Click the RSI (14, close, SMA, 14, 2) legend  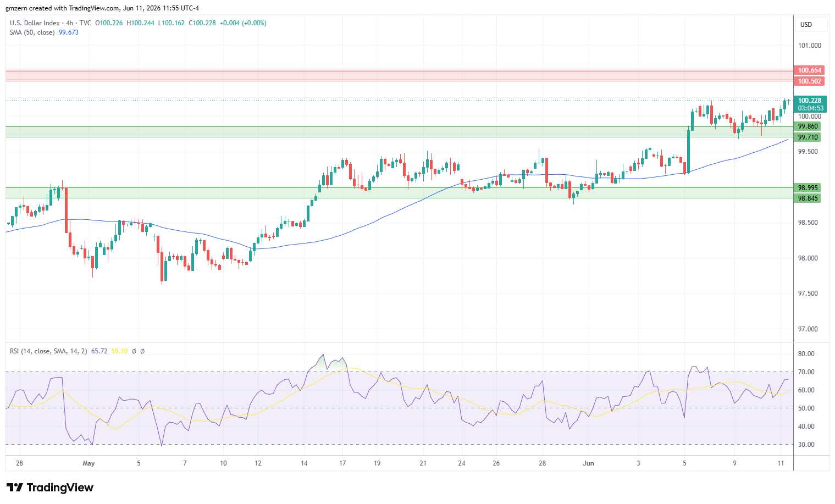[48, 351]
